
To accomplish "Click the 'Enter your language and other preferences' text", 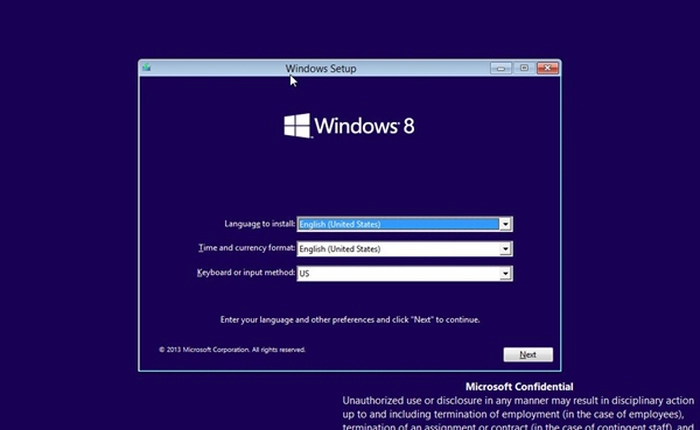I will coord(350,320).
